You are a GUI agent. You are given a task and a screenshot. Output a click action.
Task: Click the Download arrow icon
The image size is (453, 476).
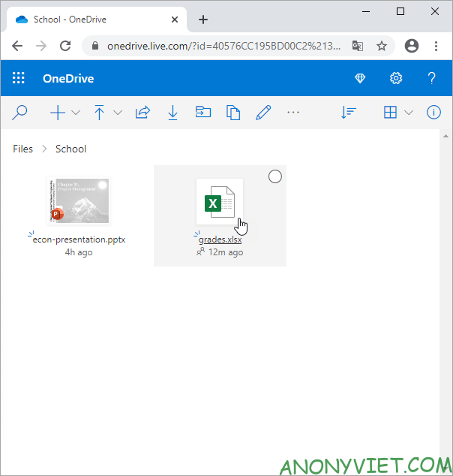tap(172, 113)
